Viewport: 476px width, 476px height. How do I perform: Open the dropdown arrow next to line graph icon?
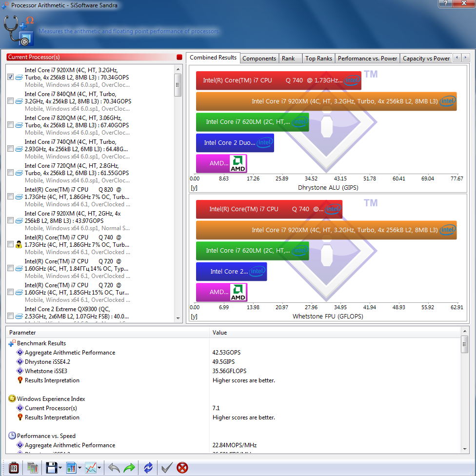coord(99,468)
